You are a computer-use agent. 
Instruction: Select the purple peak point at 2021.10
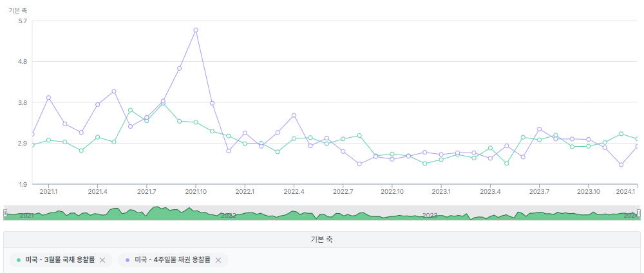[196, 30]
